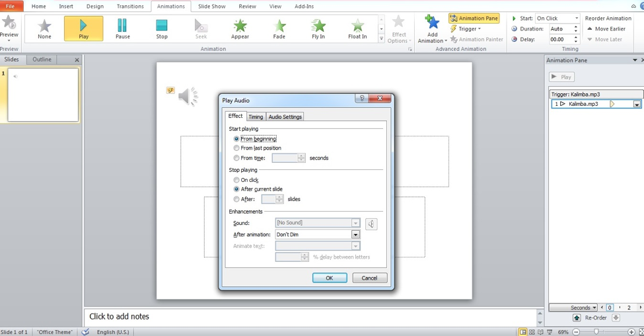This screenshot has height=336, width=644.
Task: Open the File tab
Action: coord(11,6)
